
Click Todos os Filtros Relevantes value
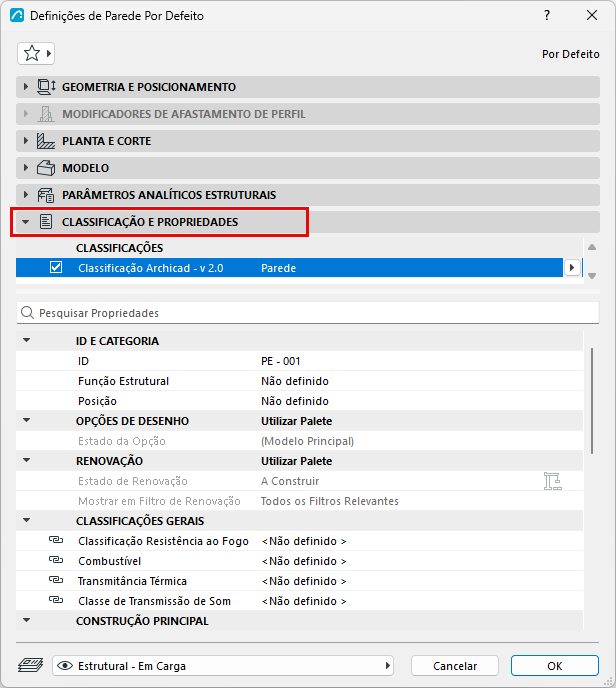coord(329,501)
